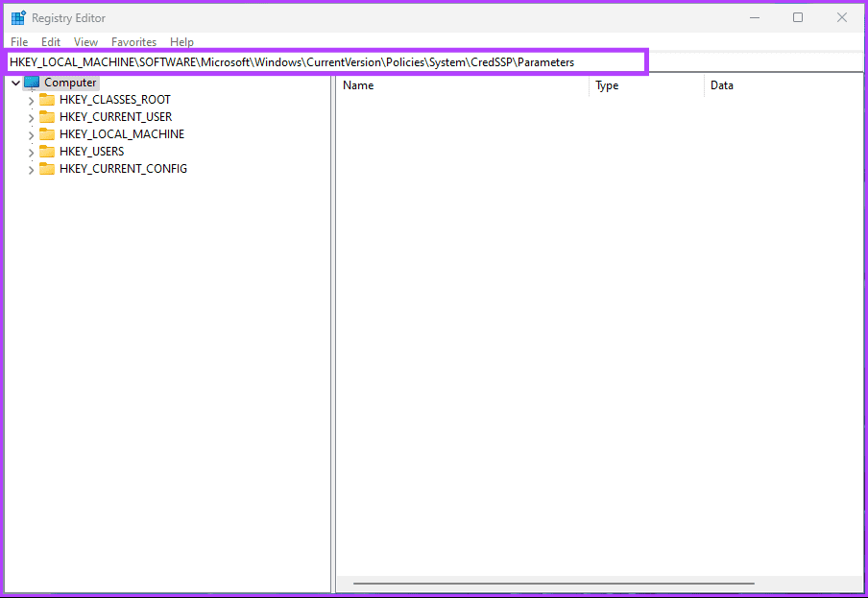Click the HKEY_USERS folder icon
Image resolution: width=868 pixels, height=598 pixels.
pos(47,152)
